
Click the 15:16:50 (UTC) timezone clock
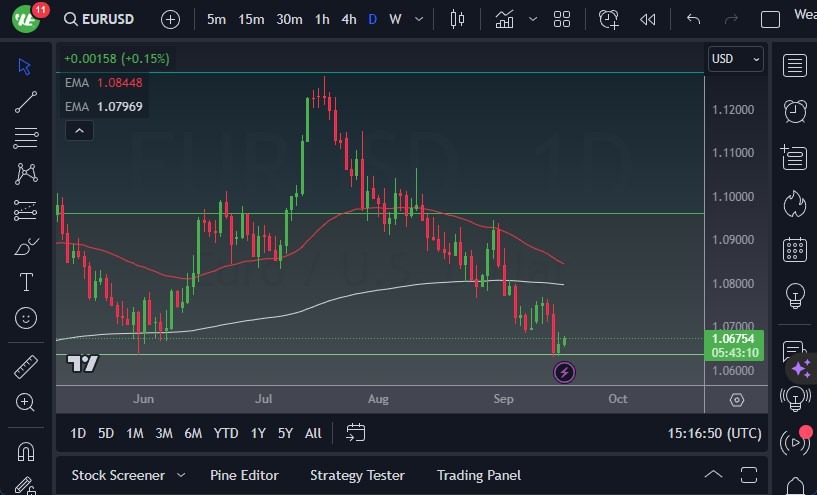714,433
